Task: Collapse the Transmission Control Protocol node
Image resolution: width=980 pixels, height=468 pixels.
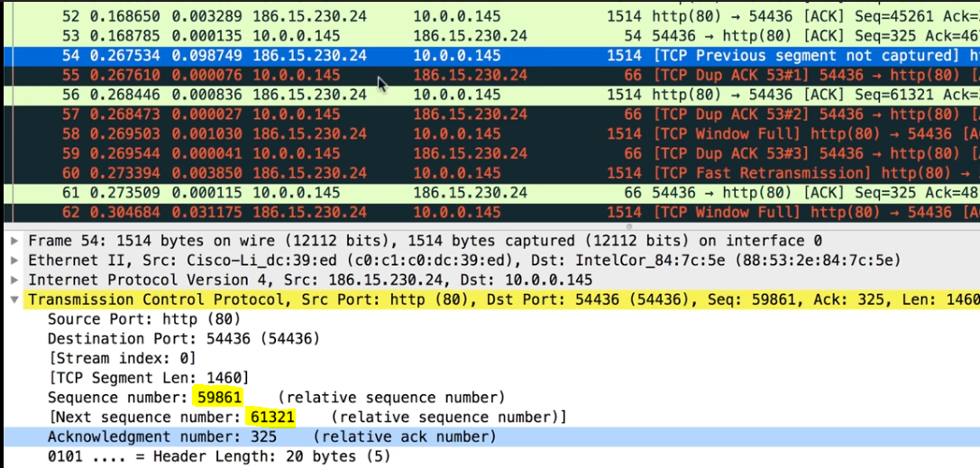Action: tap(14, 300)
